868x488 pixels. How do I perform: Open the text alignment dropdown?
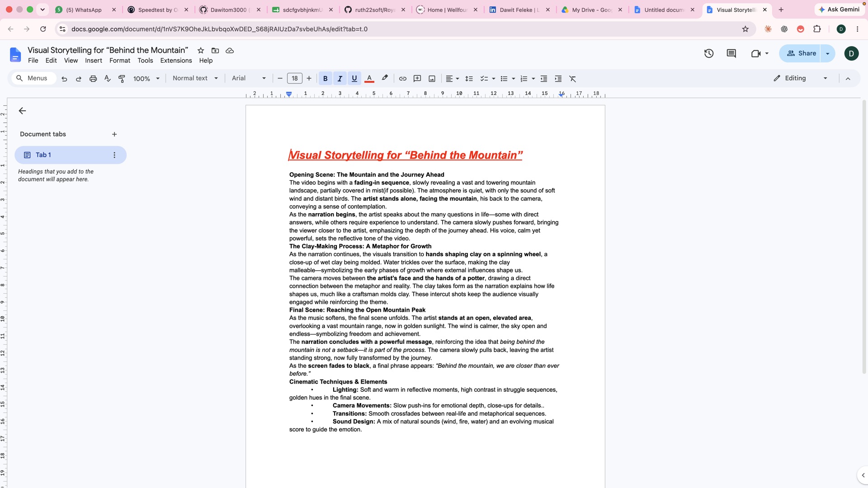[453, 79]
